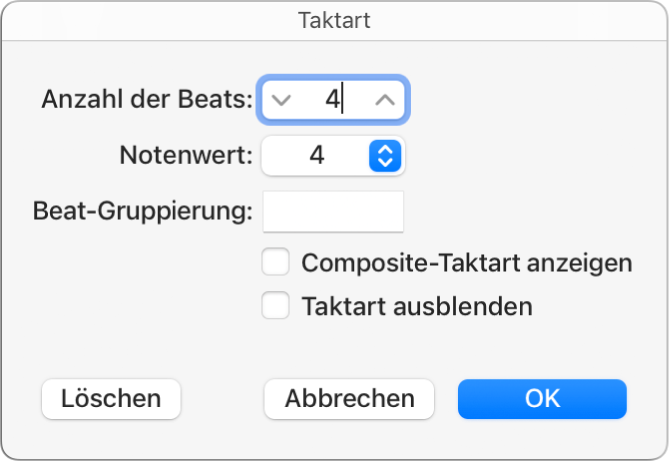670x463 pixels.
Task: Click the Notenwert value 4
Action: (x=317, y=155)
